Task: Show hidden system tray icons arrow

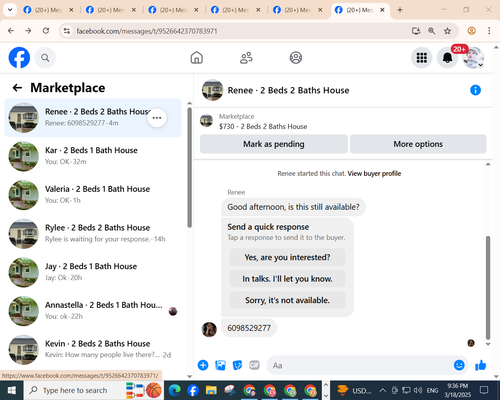Action: coord(383,390)
